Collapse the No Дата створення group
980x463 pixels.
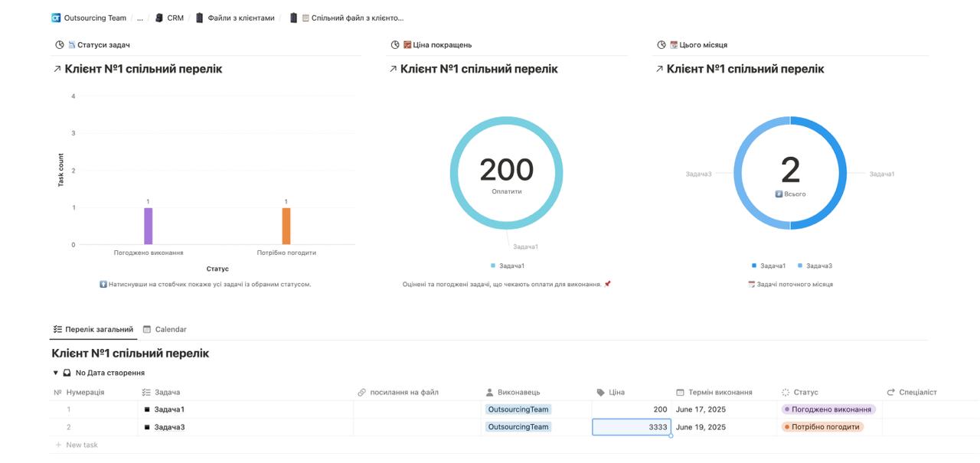pyautogui.click(x=56, y=373)
